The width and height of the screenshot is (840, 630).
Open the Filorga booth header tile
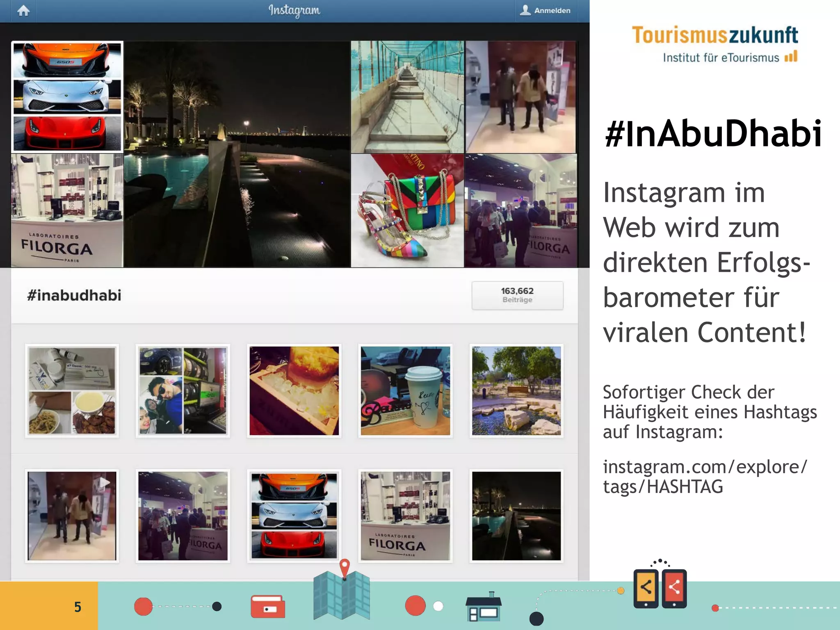[67, 211]
